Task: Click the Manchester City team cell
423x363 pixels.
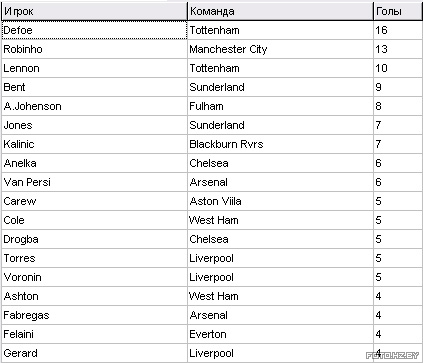Action: click(280, 49)
